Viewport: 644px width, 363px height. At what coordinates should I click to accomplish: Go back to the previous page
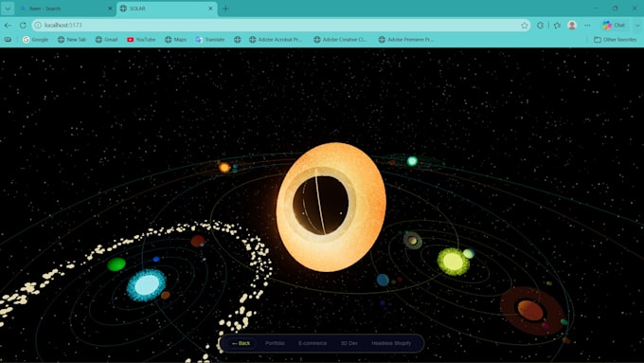tap(8, 25)
